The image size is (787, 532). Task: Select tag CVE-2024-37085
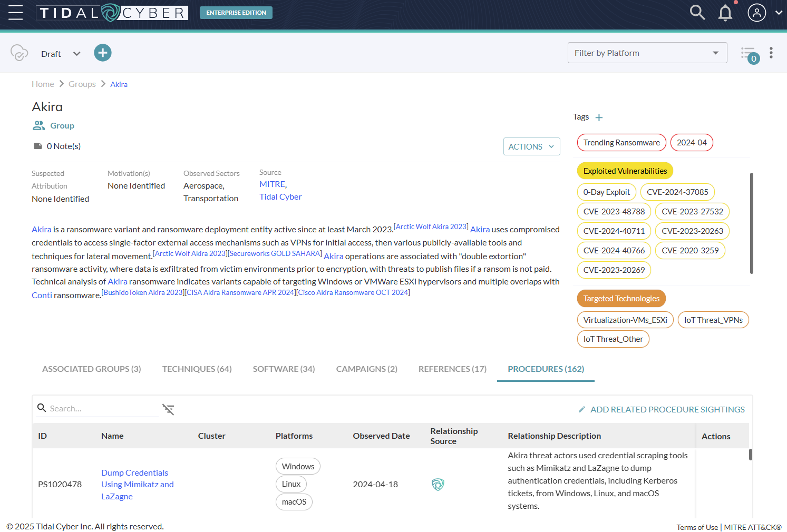(x=677, y=192)
